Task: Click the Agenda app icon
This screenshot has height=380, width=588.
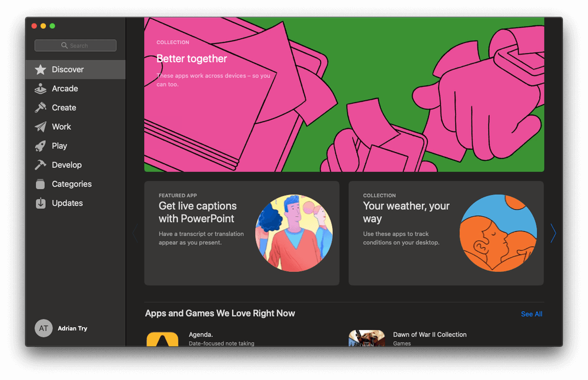Action: click(x=162, y=338)
